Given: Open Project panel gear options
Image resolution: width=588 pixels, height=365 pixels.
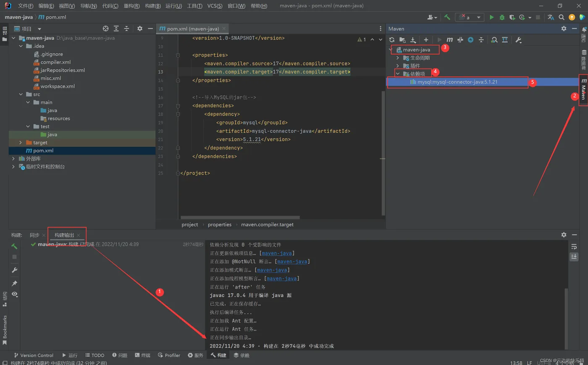Looking at the screenshot, I should pyautogui.click(x=139, y=29).
